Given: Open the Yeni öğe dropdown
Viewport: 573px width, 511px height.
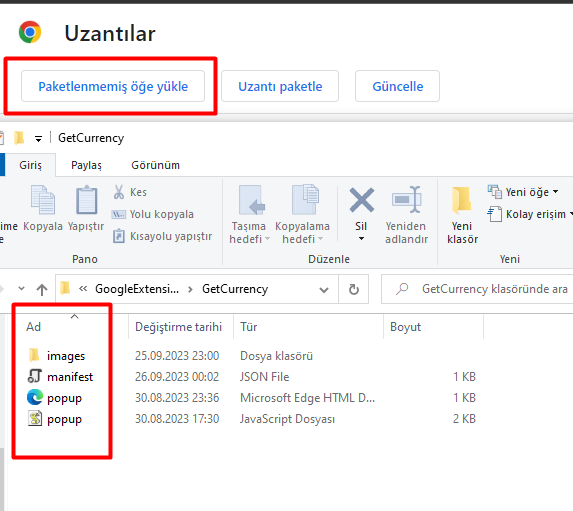Looking at the screenshot, I should pos(523,192).
